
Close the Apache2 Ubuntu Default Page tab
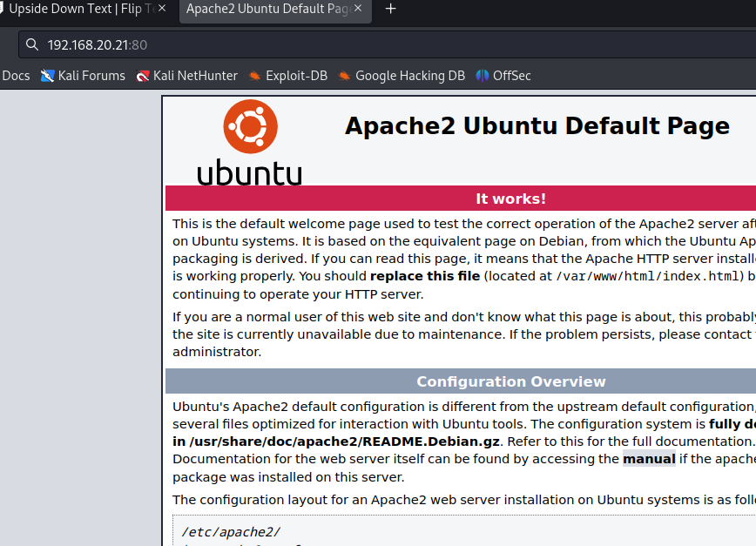358,8
